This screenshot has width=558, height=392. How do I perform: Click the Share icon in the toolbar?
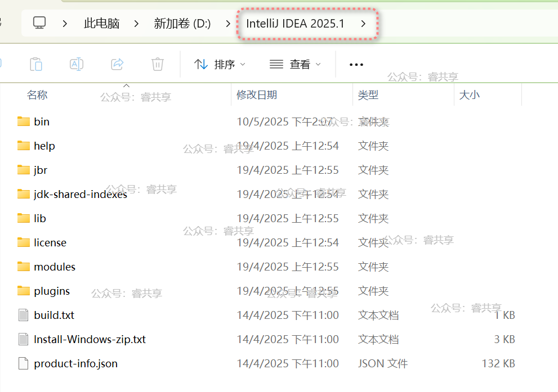(117, 64)
